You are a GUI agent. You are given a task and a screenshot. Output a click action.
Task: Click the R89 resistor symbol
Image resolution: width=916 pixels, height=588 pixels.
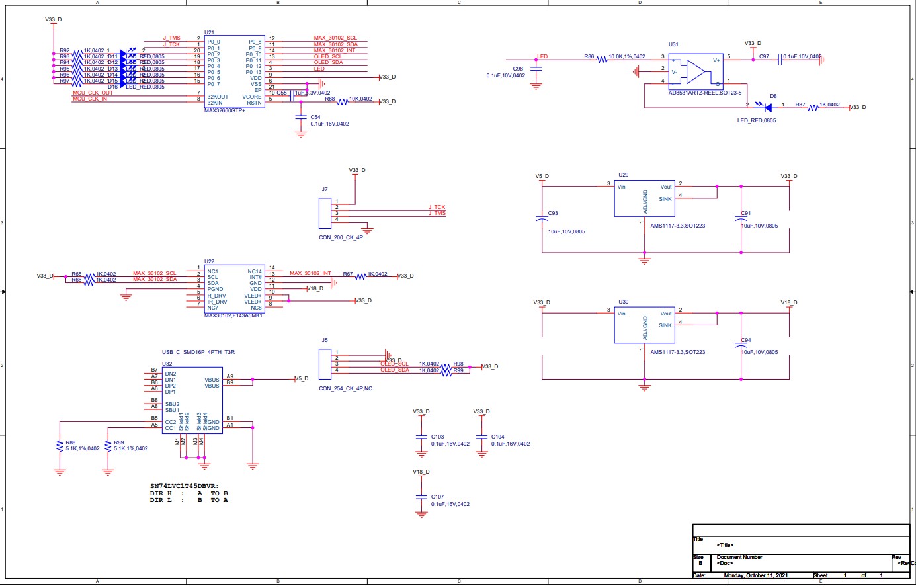[108, 446]
